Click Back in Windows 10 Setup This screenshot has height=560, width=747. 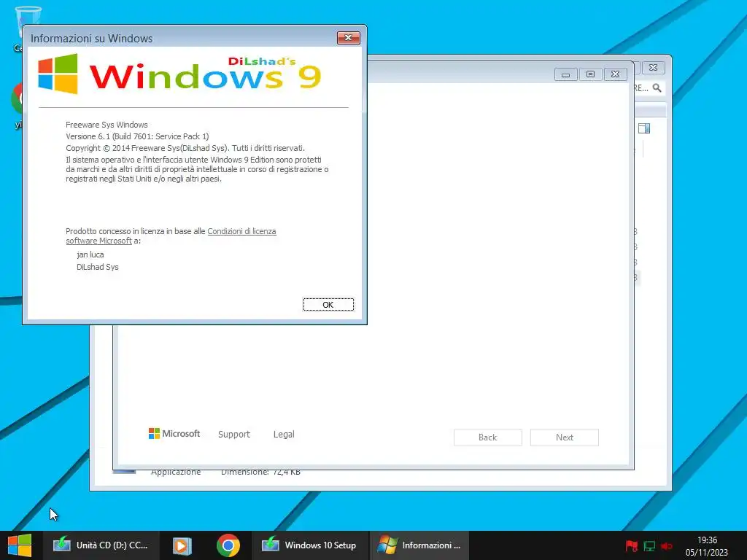[487, 437]
